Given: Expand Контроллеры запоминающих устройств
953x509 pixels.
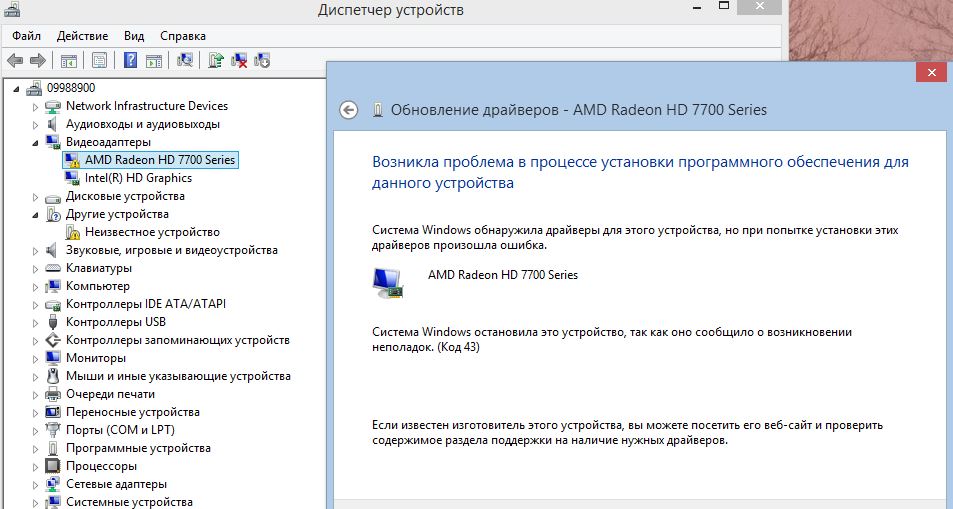Looking at the screenshot, I should pos(35,341).
